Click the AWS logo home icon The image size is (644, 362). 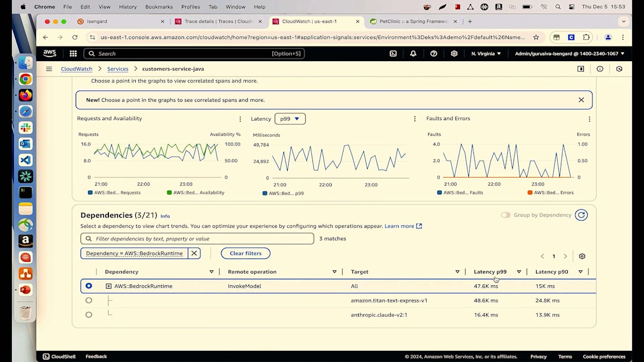click(49, 53)
